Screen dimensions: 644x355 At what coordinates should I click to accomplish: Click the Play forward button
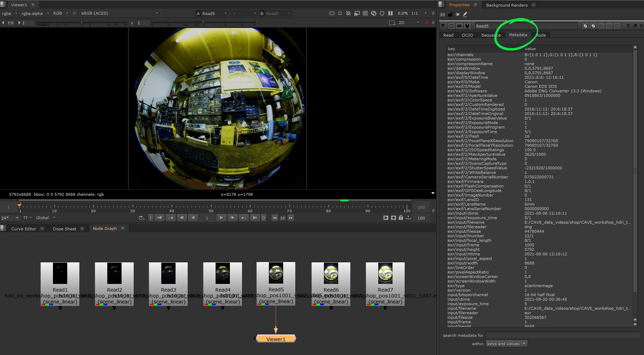pyautogui.click(x=221, y=218)
